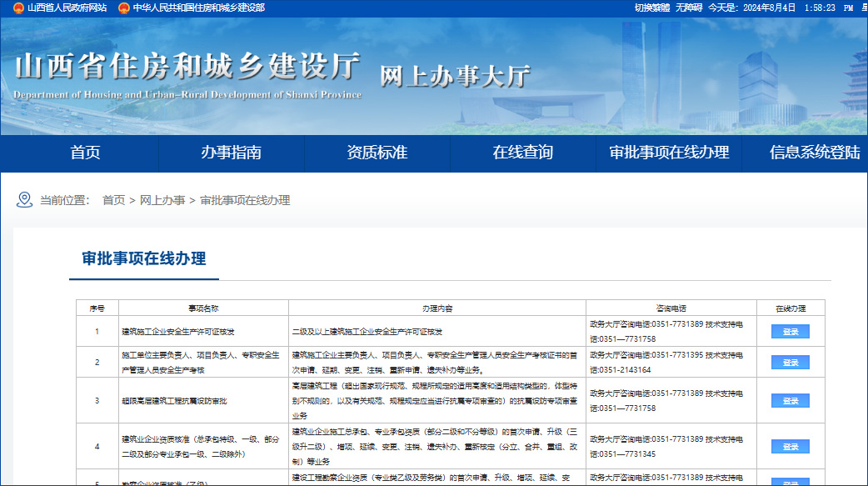
Task: Click 网上办事 in the breadcrumb trail
Action: click(162, 200)
